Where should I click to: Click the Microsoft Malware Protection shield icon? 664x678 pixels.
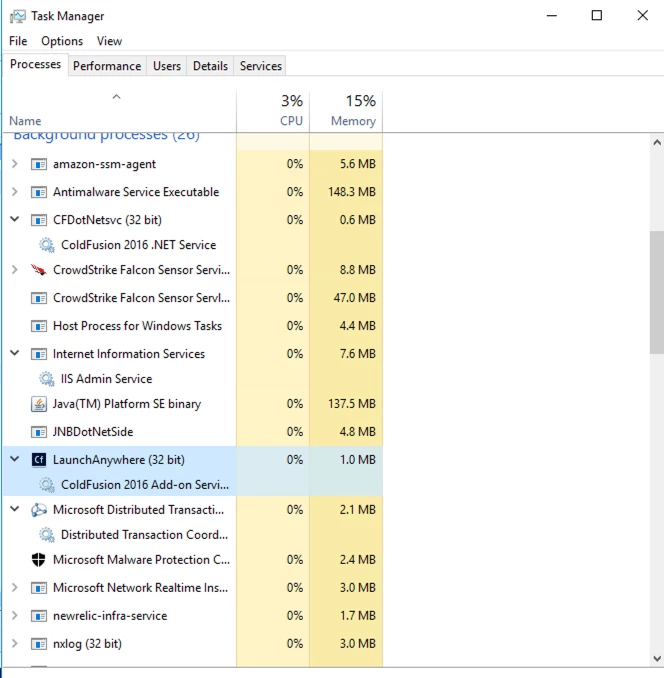(x=39, y=560)
